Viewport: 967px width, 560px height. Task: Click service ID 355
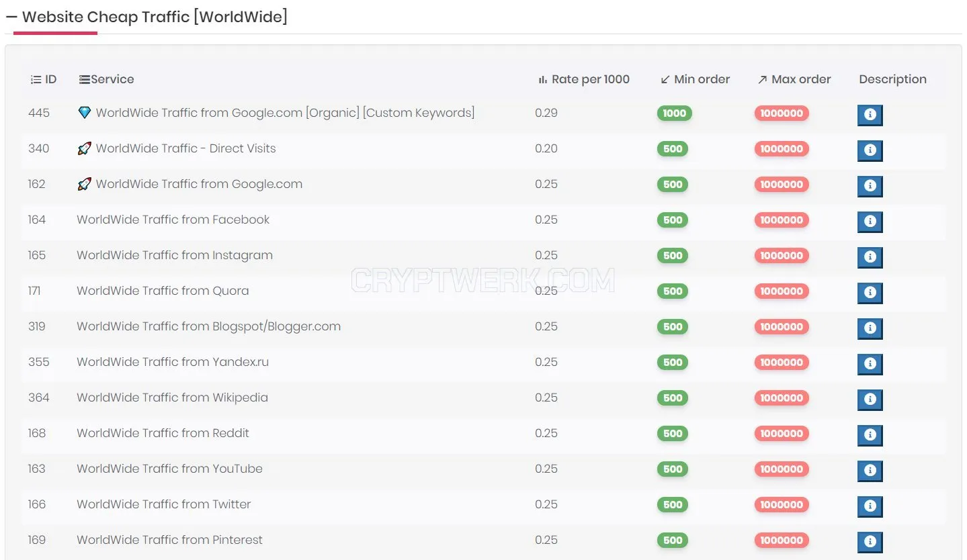coord(39,362)
